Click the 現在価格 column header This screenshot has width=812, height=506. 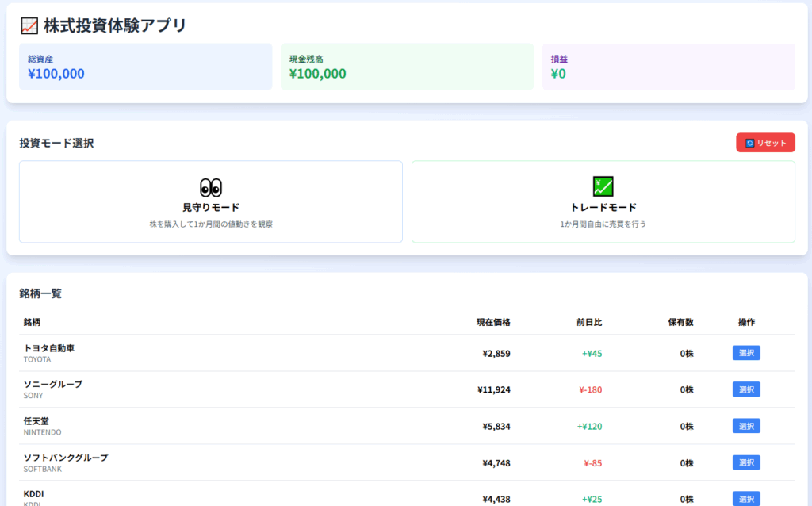493,322
